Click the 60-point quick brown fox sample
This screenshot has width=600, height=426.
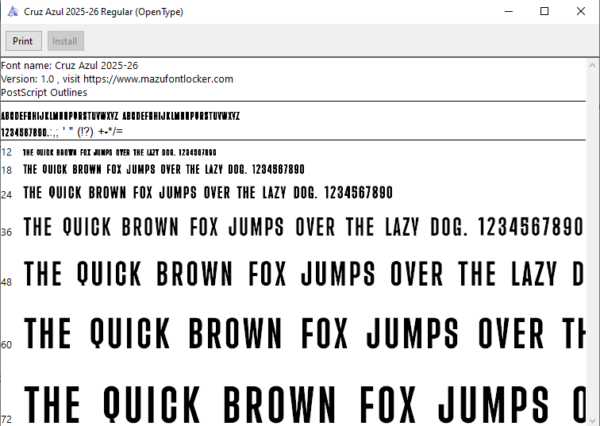coord(305,333)
